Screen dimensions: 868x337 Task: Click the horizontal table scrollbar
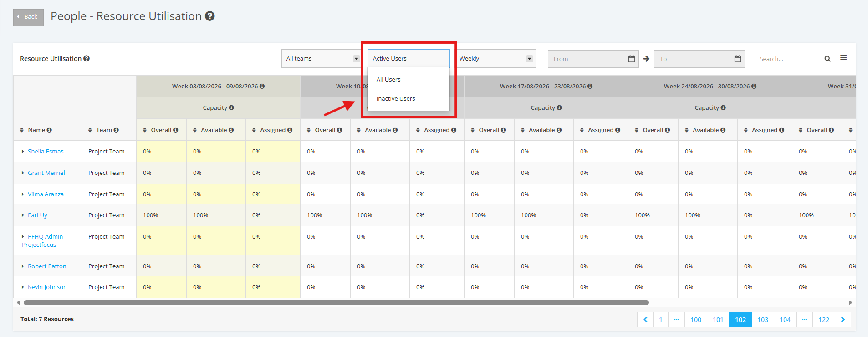point(336,302)
